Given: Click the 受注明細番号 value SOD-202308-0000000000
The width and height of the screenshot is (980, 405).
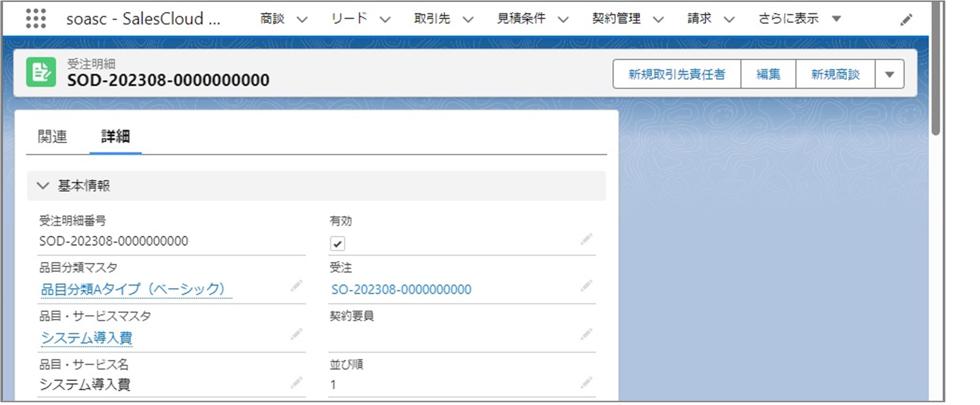Looking at the screenshot, I should [114, 241].
